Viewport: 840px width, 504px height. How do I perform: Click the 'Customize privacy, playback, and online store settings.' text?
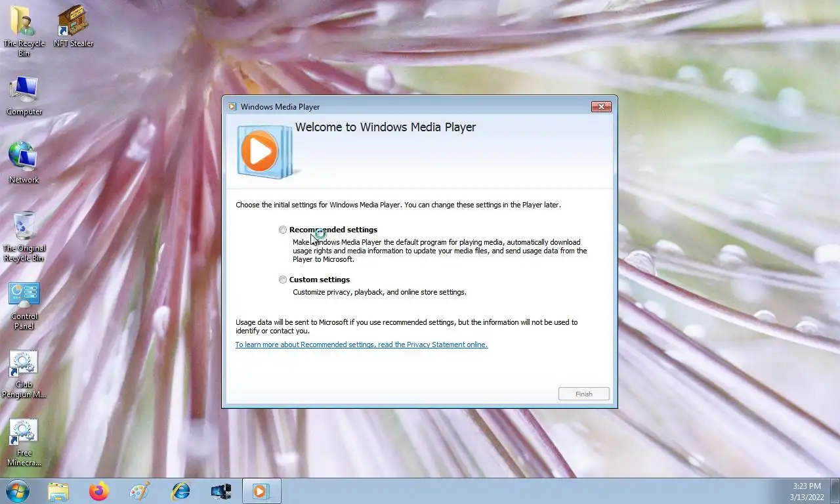point(379,292)
